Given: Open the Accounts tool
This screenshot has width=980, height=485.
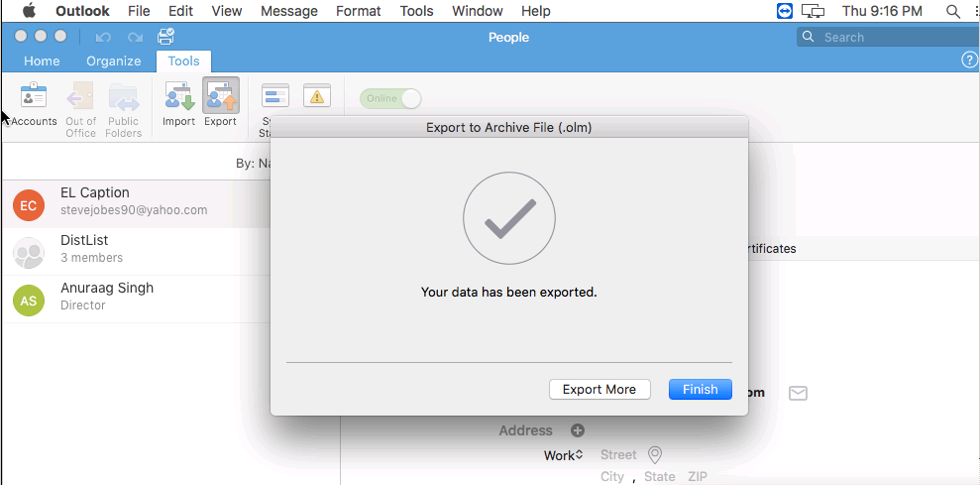Looking at the screenshot, I should tap(33, 104).
